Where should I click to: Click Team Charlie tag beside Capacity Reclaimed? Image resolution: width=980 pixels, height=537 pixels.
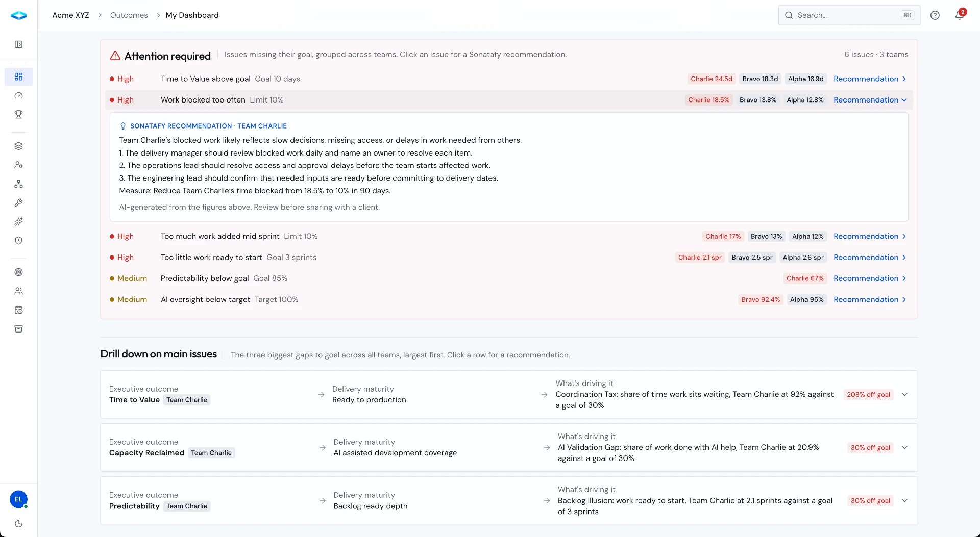point(211,453)
